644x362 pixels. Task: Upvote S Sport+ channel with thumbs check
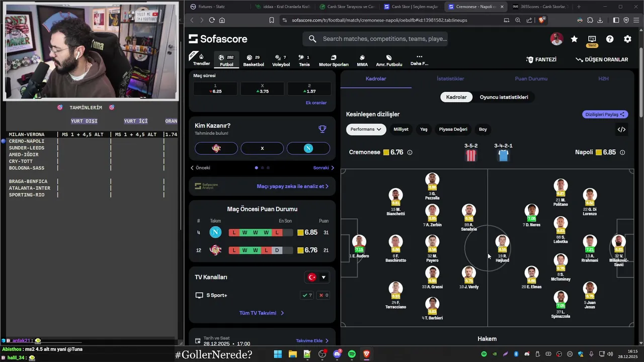pyautogui.click(x=307, y=295)
